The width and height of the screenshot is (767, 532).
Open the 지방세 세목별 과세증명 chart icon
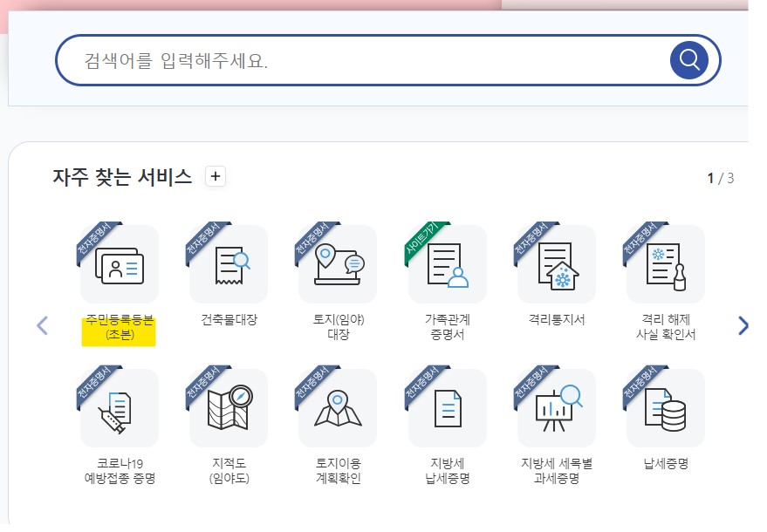pyautogui.click(x=556, y=408)
